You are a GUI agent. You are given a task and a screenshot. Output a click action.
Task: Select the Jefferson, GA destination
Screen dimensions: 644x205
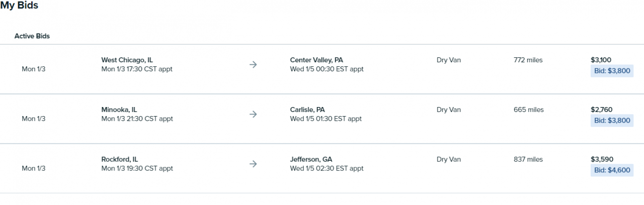pos(311,159)
